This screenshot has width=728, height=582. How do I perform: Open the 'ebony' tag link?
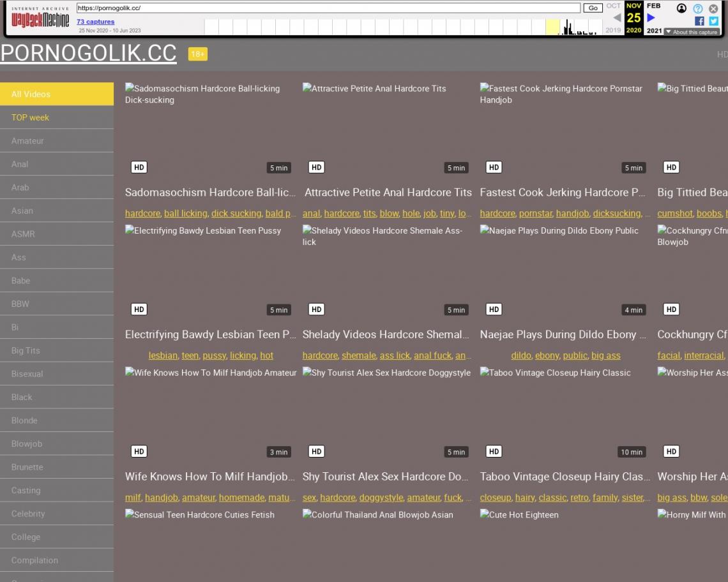[547, 355]
